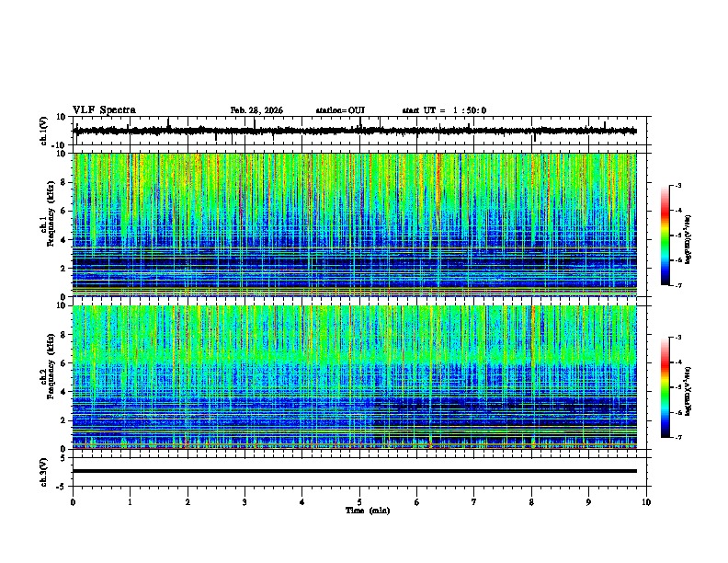This screenshot has width=728, height=563.
Task: Click the "2" kHz tick on ch.2 frequency axis
Action: click(x=64, y=420)
